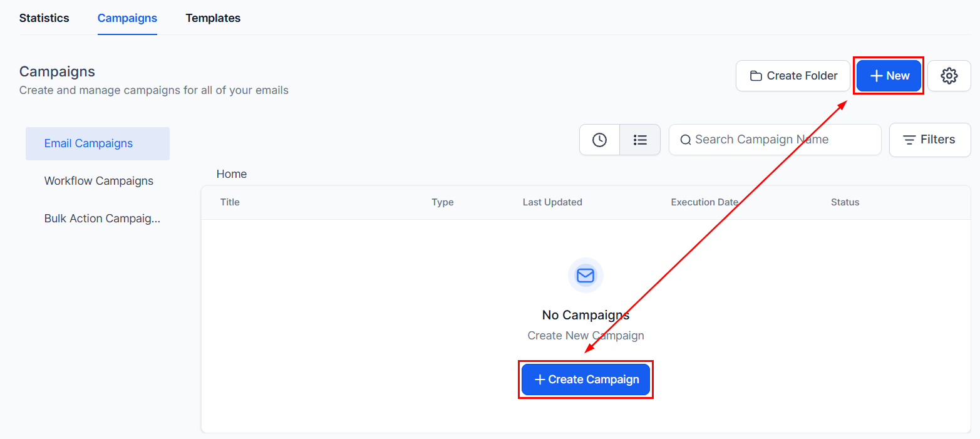Open the settings gear button

(x=949, y=76)
